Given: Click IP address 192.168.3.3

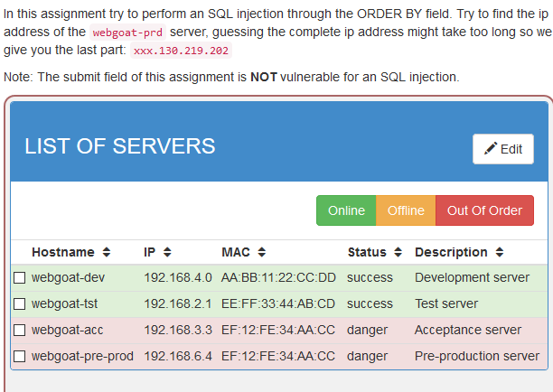Looking at the screenshot, I should tap(178, 330).
